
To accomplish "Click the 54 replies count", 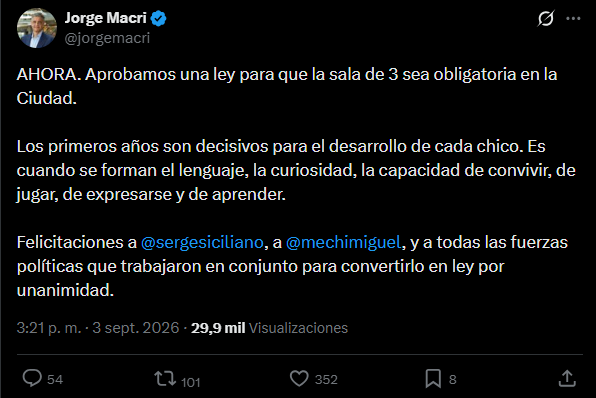I will (55, 379).
